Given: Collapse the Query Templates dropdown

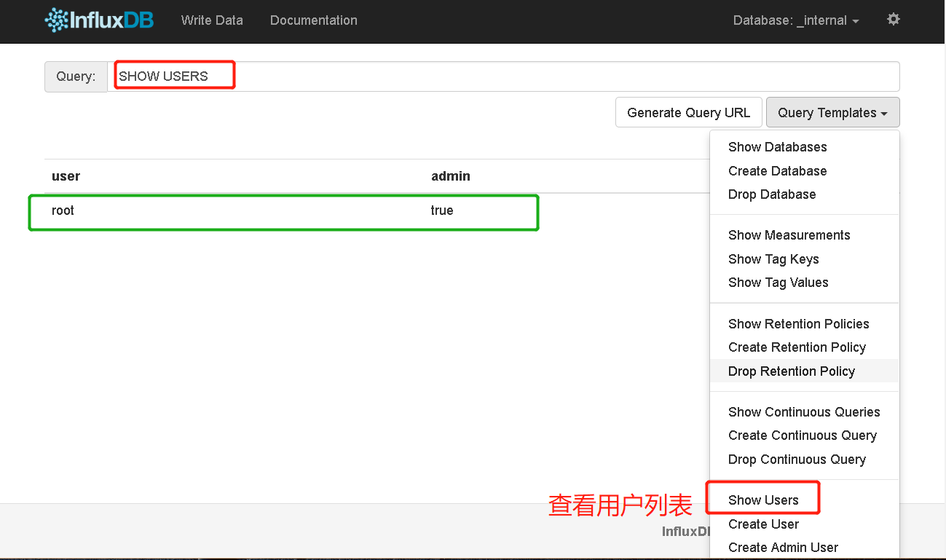Looking at the screenshot, I should (x=832, y=113).
